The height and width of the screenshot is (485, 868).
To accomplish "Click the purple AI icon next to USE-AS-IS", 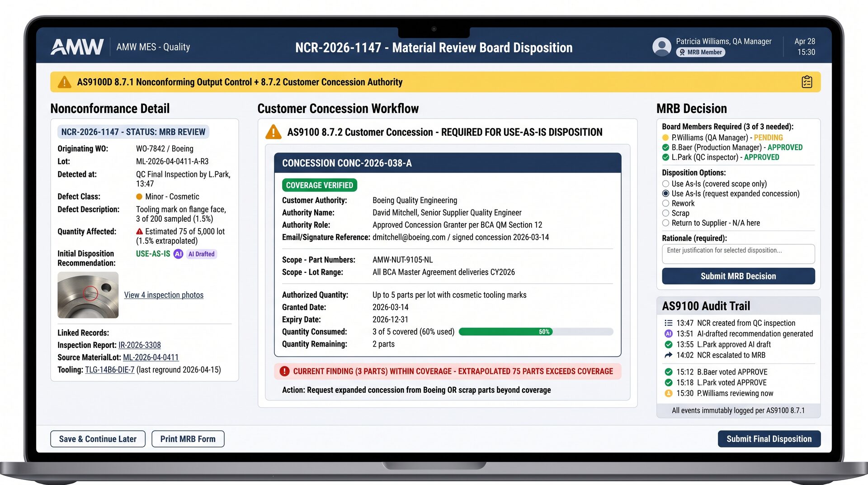I will [x=178, y=254].
